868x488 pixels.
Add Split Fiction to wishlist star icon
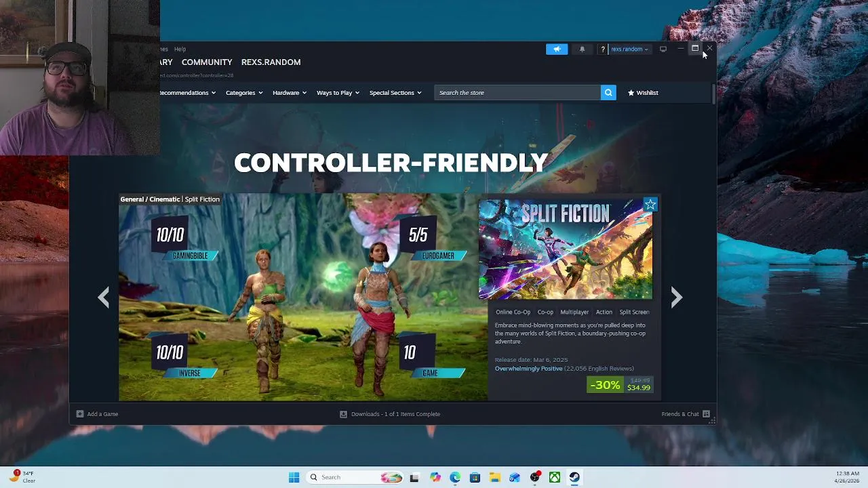(x=650, y=205)
